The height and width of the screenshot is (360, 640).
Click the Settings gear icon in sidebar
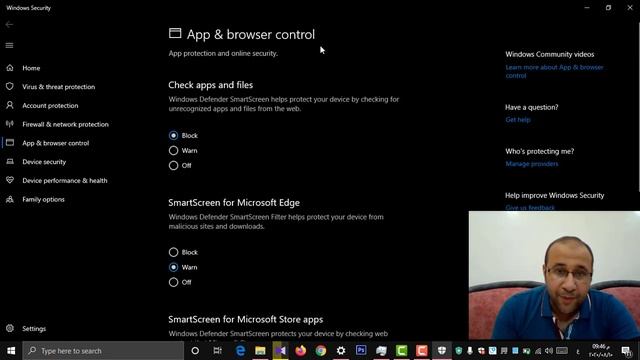tap(10, 328)
